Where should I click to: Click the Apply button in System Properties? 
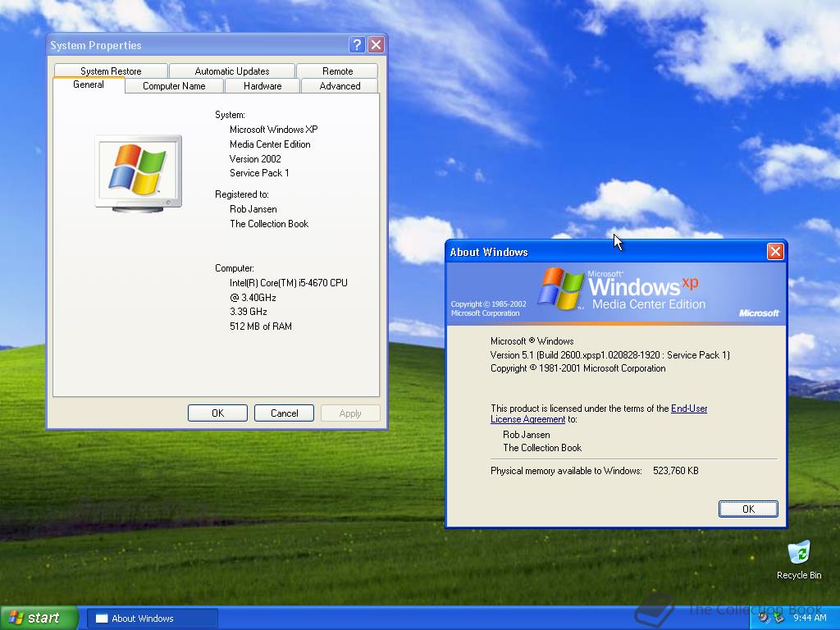click(x=350, y=413)
